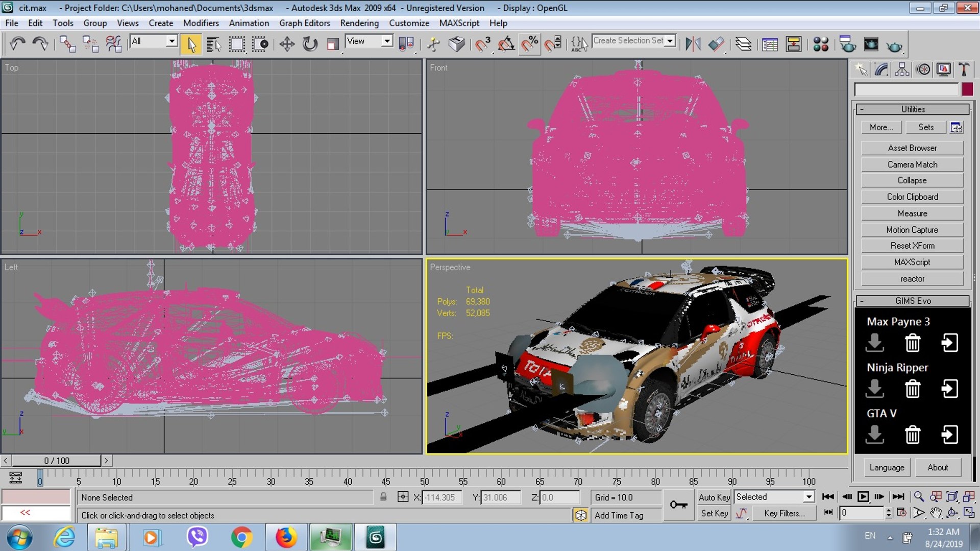The width and height of the screenshot is (980, 551).
Task: Click the Redo arrow in the toolbar
Action: point(40,44)
